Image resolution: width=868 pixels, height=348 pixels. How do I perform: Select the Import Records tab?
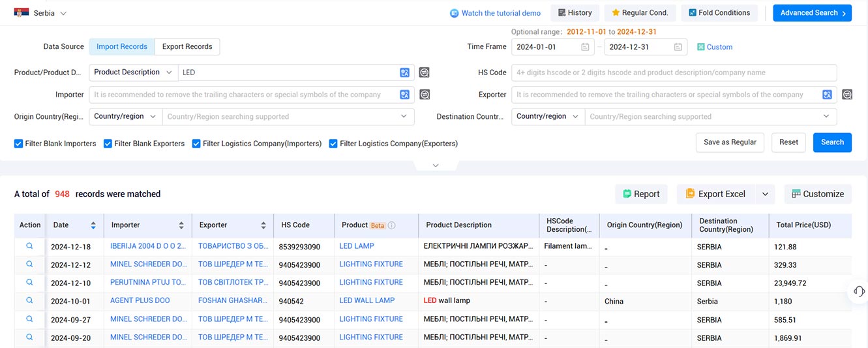click(121, 47)
